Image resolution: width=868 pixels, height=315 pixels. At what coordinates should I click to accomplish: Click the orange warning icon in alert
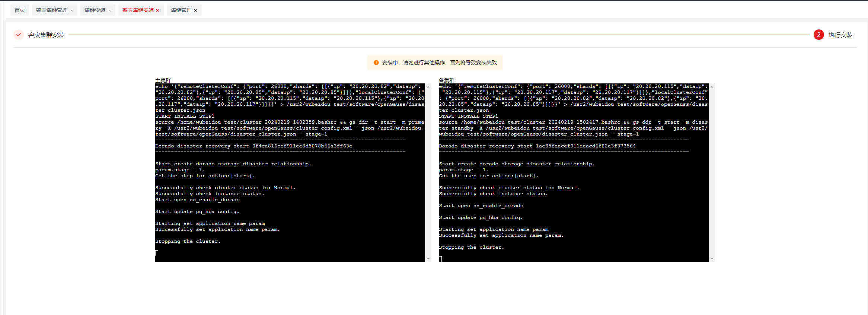tap(376, 63)
